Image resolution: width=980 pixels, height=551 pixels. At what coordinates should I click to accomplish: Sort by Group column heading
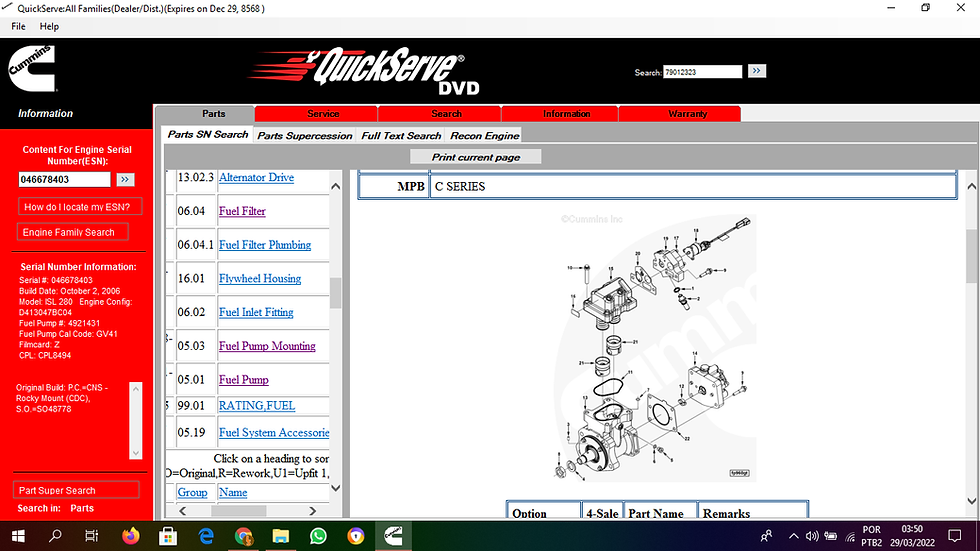[192, 492]
